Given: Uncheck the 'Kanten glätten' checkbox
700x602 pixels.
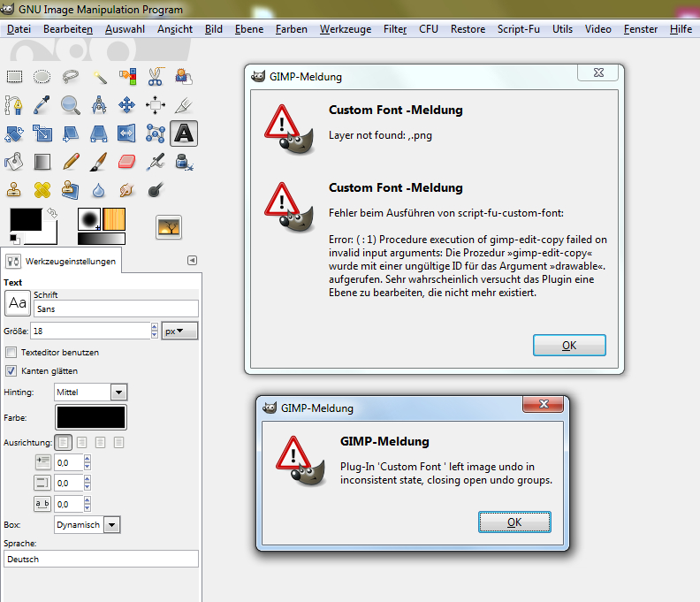Looking at the screenshot, I should [x=11, y=370].
